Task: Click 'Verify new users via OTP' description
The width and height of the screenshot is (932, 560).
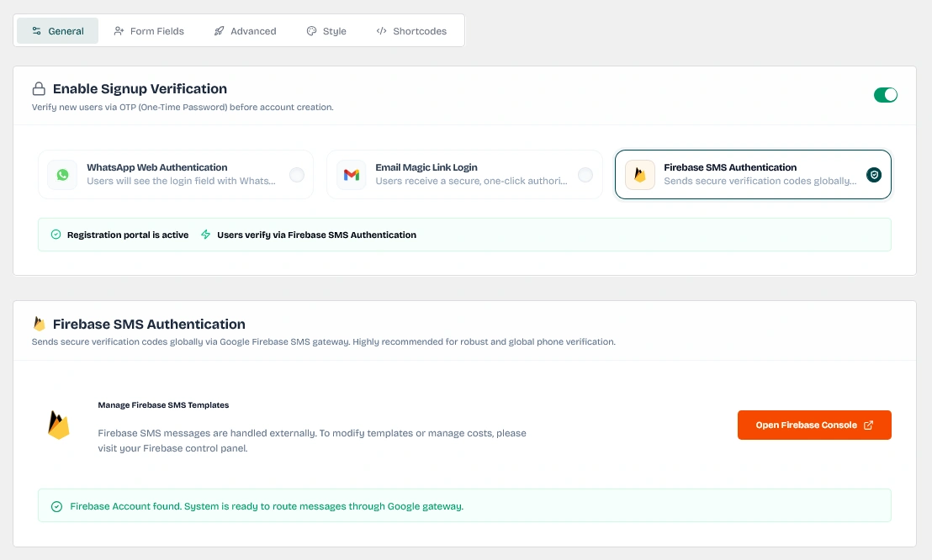Action: [183, 107]
